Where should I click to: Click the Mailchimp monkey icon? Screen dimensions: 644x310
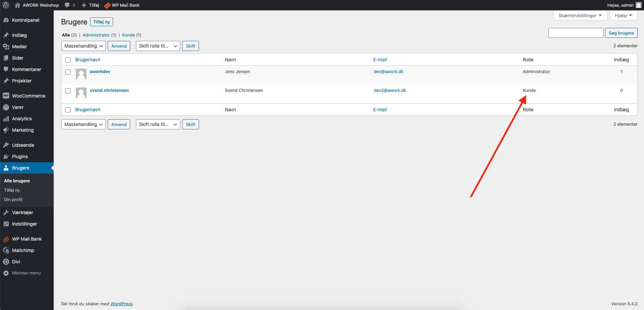(x=6, y=250)
